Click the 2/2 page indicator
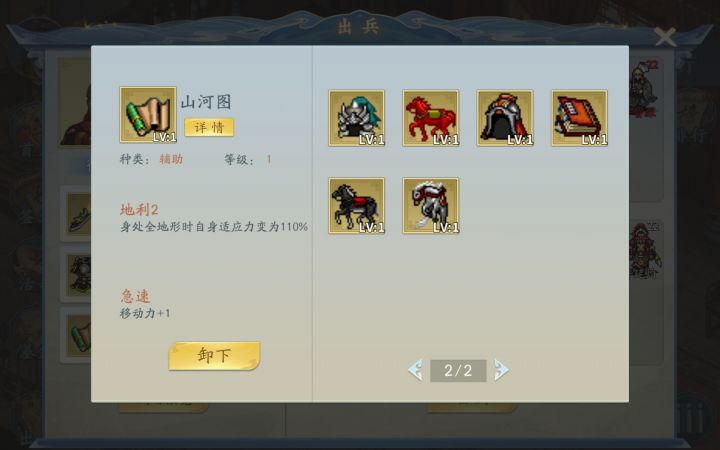This screenshot has height=450, width=720. tap(458, 371)
